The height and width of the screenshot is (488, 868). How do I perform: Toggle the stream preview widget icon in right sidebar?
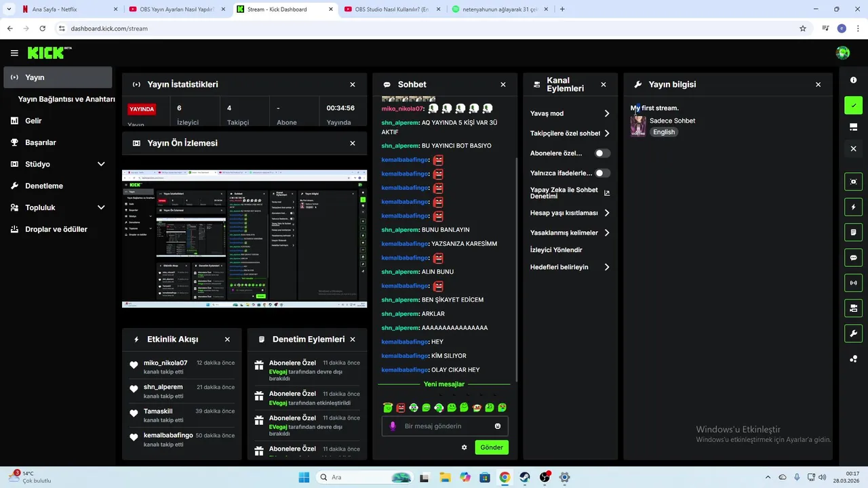853,182
